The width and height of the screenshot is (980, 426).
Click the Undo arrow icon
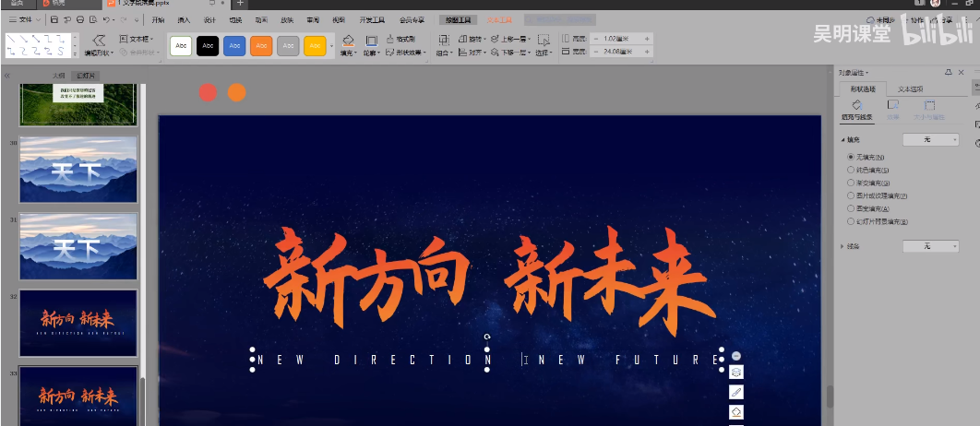point(108,20)
